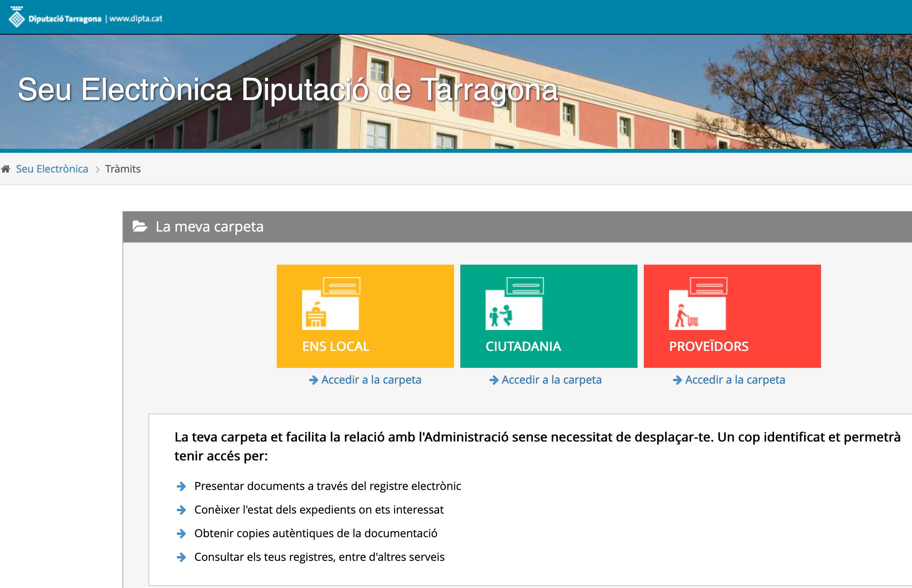Open www.dipta.cat link in header

pyautogui.click(x=136, y=19)
